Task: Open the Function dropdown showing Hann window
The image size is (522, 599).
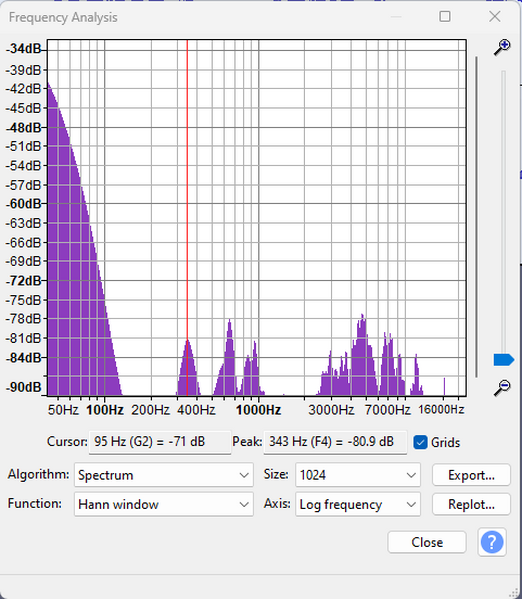Action: point(164,504)
